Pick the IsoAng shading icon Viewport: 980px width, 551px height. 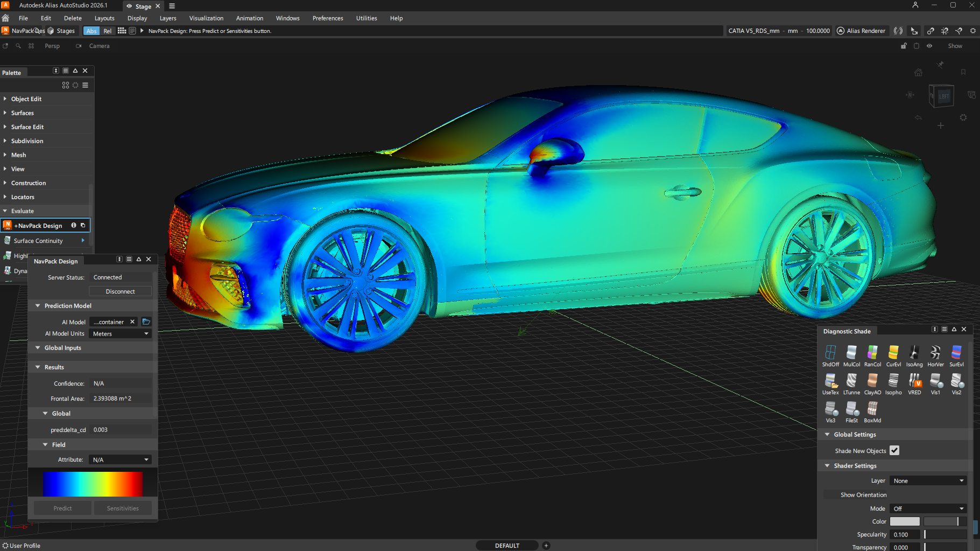point(914,353)
